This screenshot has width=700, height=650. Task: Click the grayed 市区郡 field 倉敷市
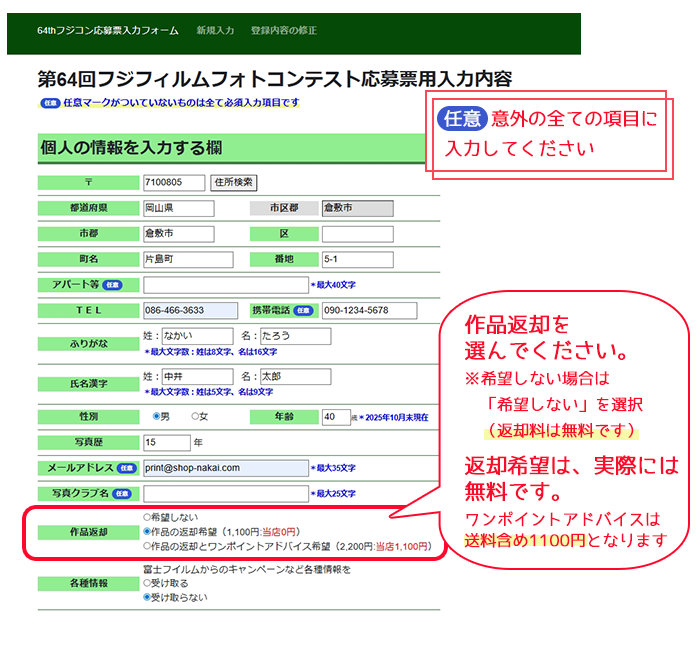pos(358,208)
